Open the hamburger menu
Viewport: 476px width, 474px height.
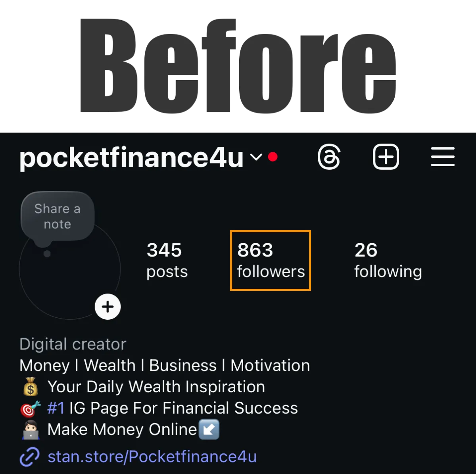[443, 157]
